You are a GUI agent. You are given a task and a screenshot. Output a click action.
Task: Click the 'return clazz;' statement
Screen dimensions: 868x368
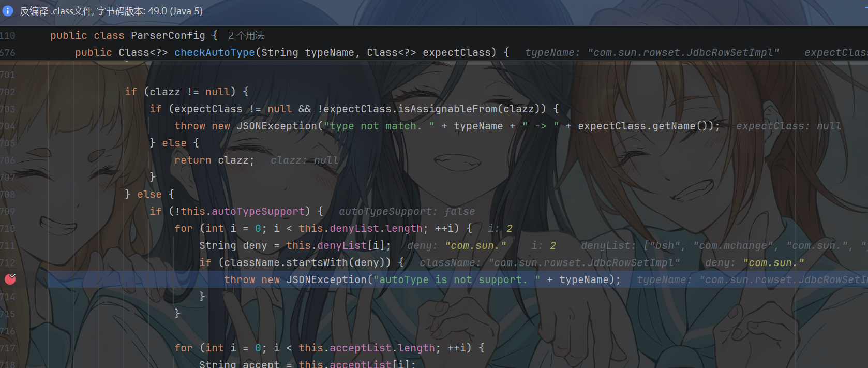point(215,160)
